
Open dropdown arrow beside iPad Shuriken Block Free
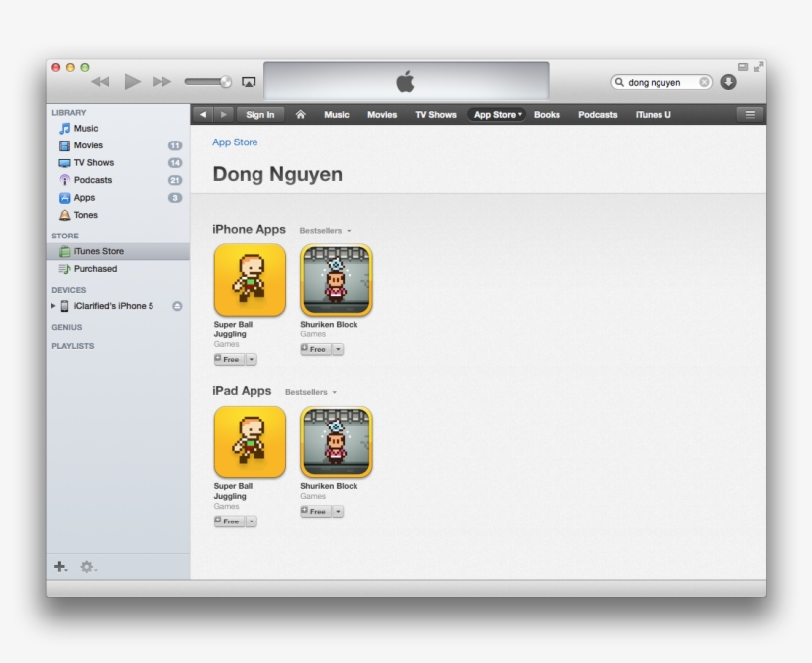click(x=338, y=511)
